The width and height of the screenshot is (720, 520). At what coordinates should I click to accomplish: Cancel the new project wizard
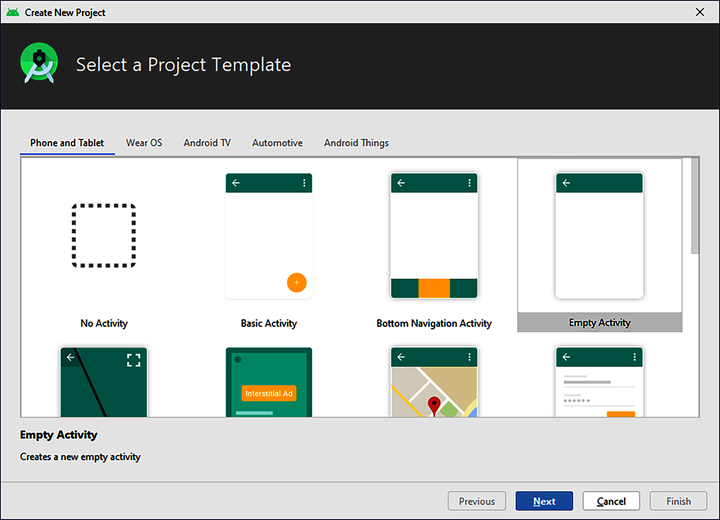pyautogui.click(x=611, y=501)
